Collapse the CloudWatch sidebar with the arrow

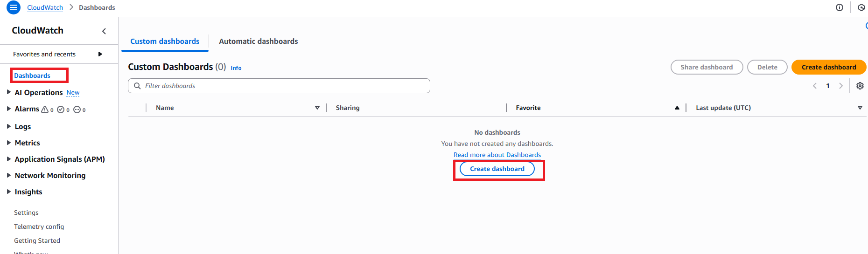[x=104, y=31]
